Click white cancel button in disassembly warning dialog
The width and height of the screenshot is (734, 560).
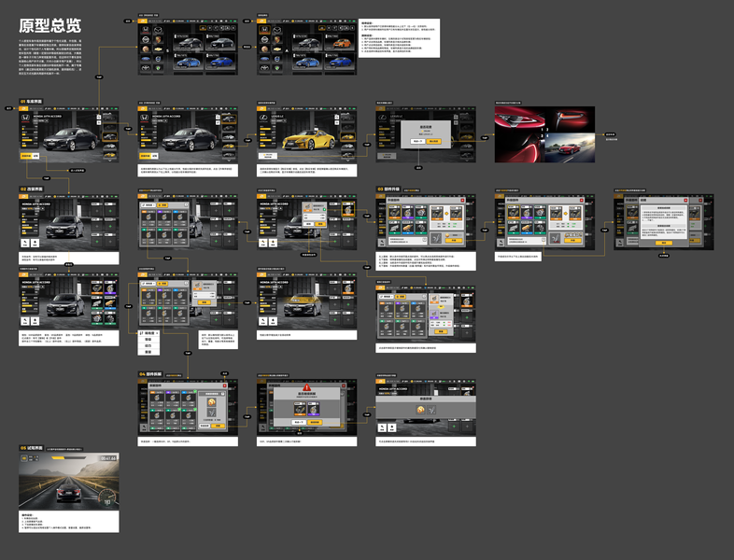[x=299, y=423]
